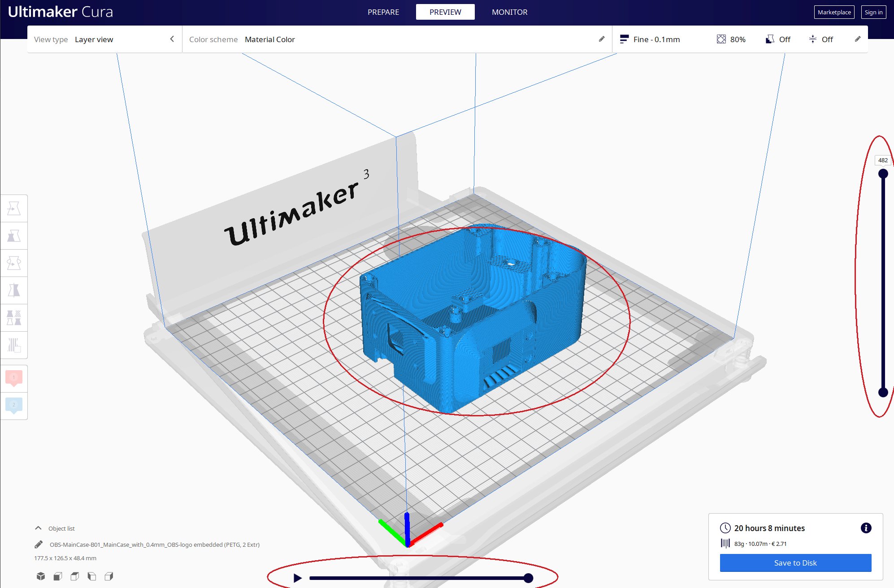
Task: Click the 3D isometric view cube icon
Action: 41,576
